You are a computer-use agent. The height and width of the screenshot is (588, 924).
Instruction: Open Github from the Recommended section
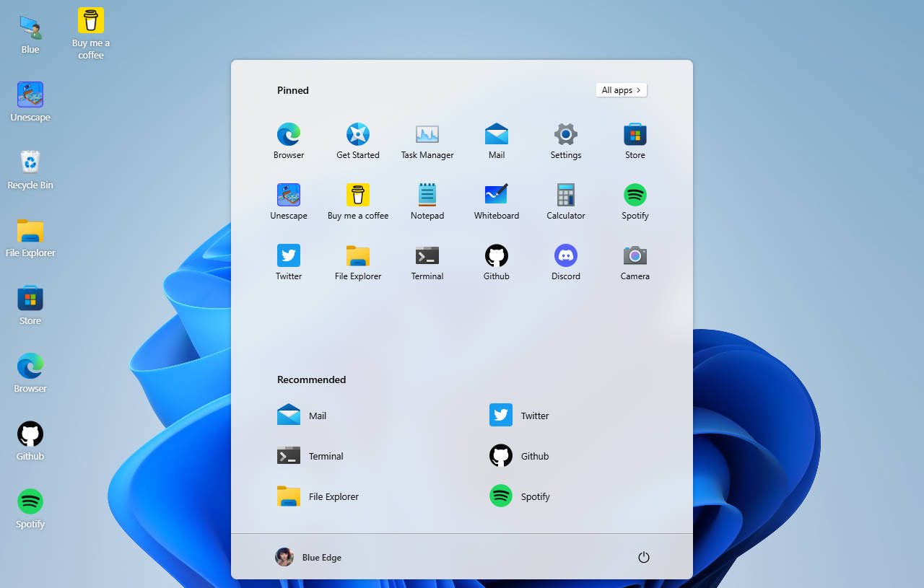point(521,456)
